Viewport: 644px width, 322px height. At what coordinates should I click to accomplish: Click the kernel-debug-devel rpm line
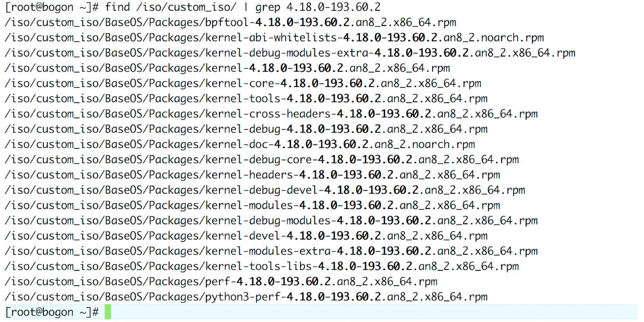click(x=265, y=190)
